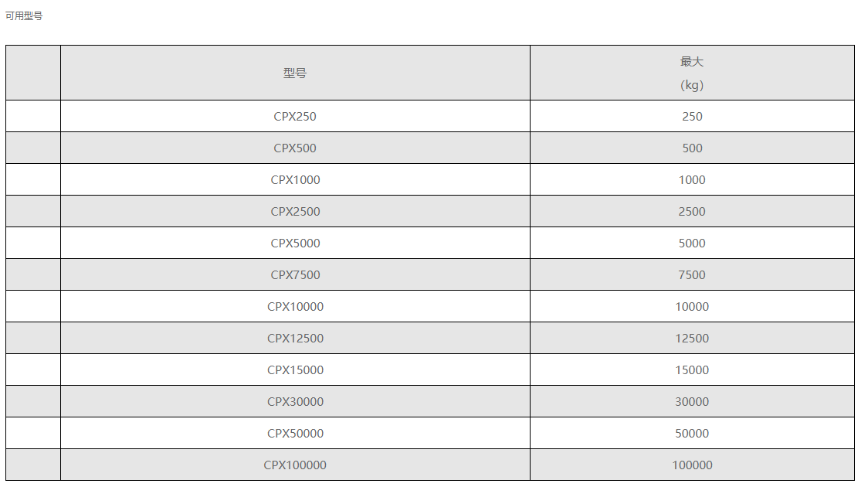Select model CPX12500 in the list
The width and height of the screenshot is (868, 487).
295,339
